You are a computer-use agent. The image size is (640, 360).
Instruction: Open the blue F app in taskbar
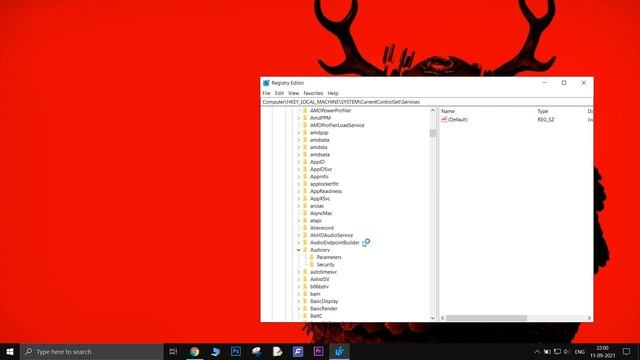click(298, 351)
